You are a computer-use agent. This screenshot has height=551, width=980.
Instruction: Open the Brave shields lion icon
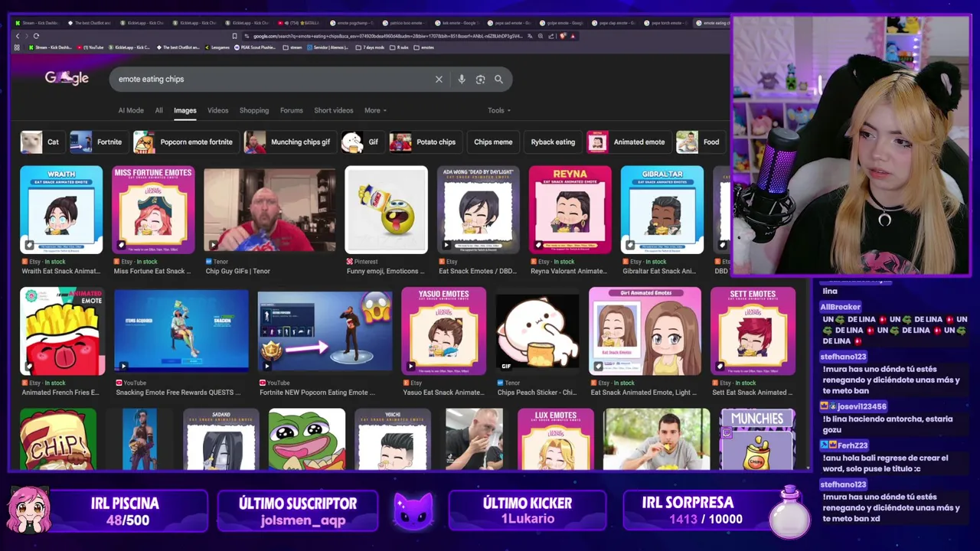563,36
